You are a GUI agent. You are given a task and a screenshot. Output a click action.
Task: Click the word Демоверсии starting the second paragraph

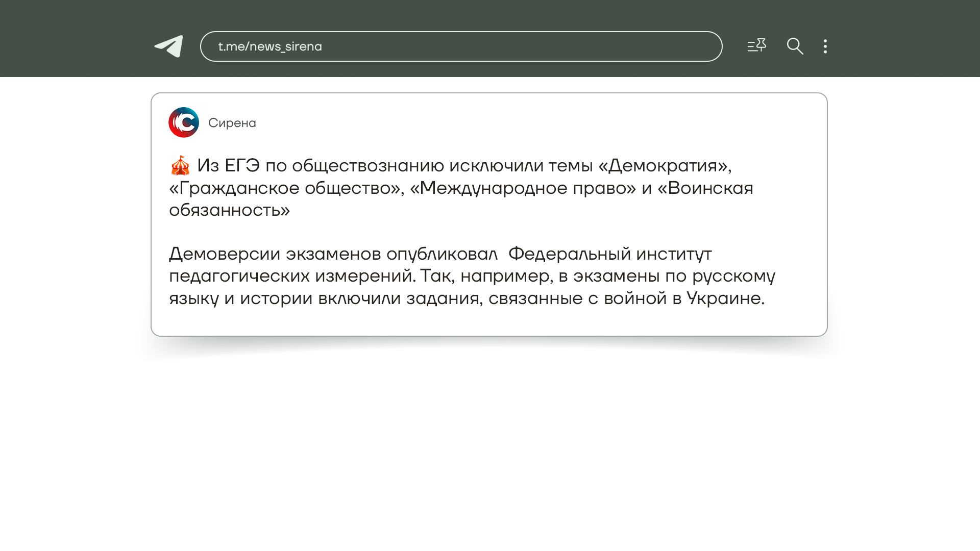click(x=225, y=254)
